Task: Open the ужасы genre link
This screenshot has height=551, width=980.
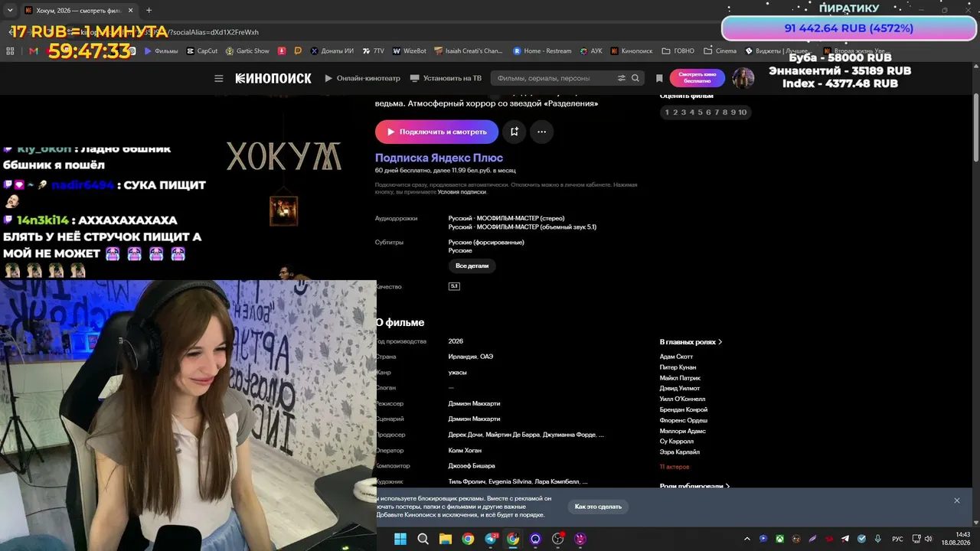Action: [457, 373]
